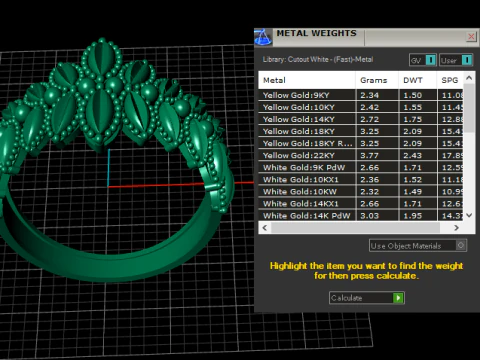Click the Library: Cutout White label
The width and height of the screenshot is (480, 360).
(x=318, y=59)
